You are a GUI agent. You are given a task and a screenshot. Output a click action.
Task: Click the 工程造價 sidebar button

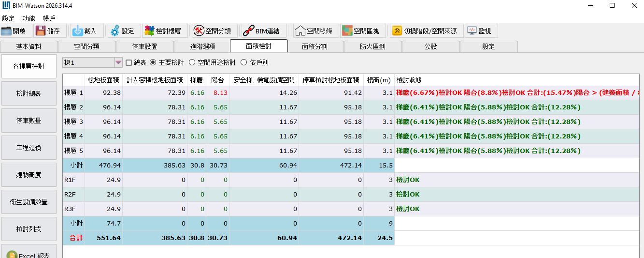pos(29,148)
